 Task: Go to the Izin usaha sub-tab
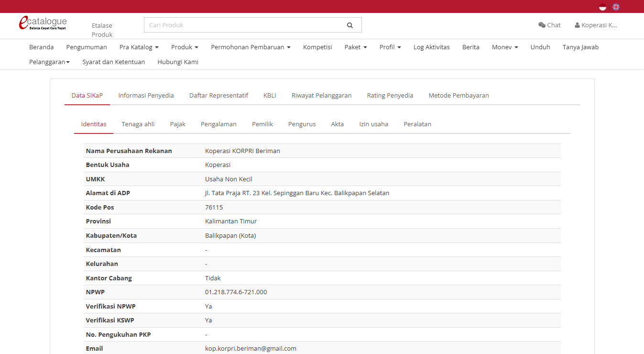click(373, 124)
